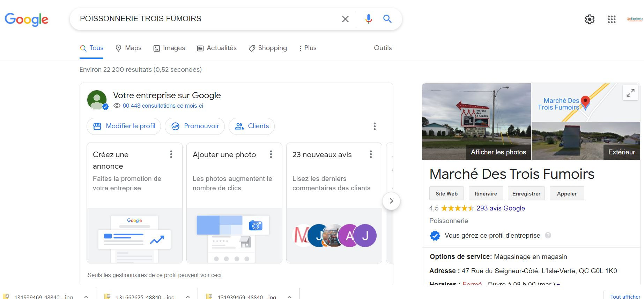
Task: Start voice search with microphone icon
Action: click(x=369, y=19)
